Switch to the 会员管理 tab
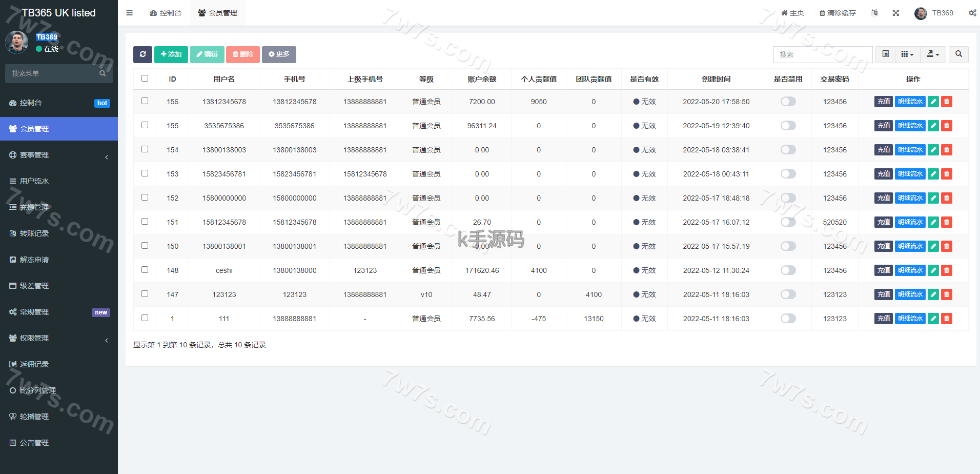Screen dimensions: 980x474 tap(217, 13)
